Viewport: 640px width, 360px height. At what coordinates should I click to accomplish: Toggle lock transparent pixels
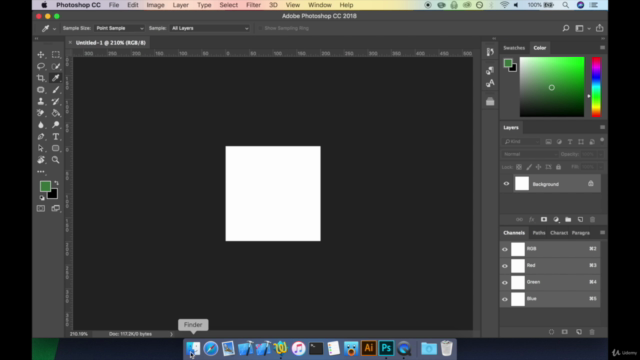tap(519, 167)
